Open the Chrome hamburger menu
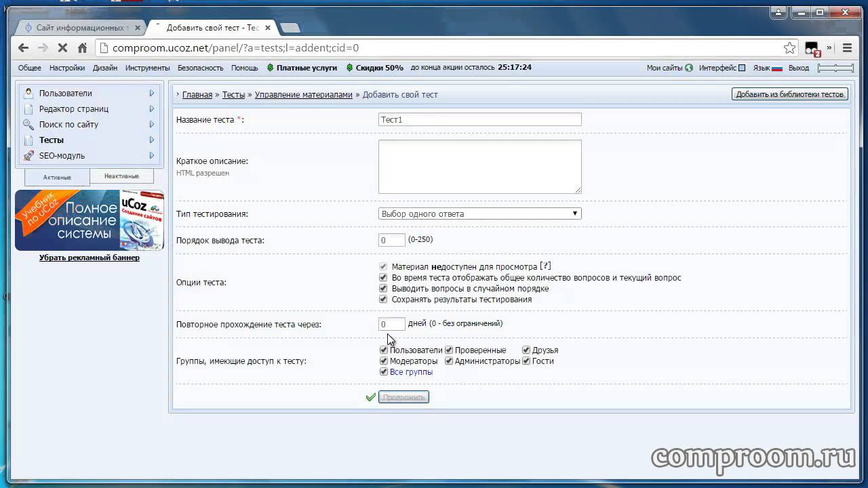 tap(847, 48)
